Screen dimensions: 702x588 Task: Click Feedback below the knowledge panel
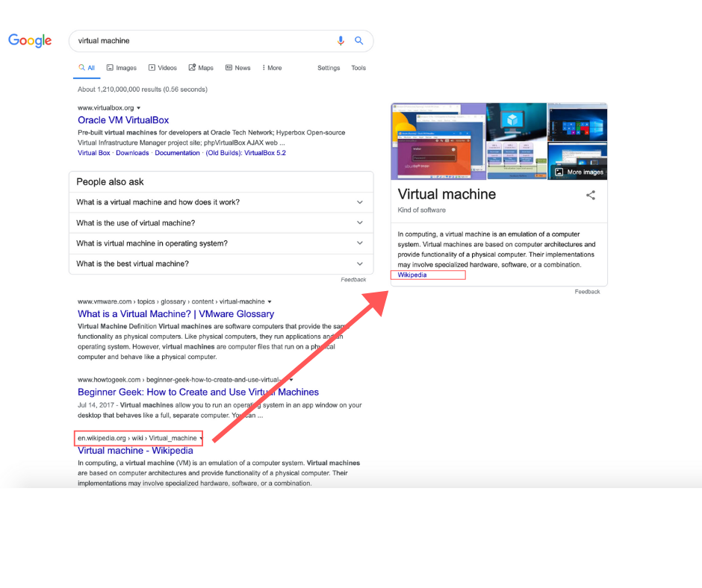tap(587, 292)
